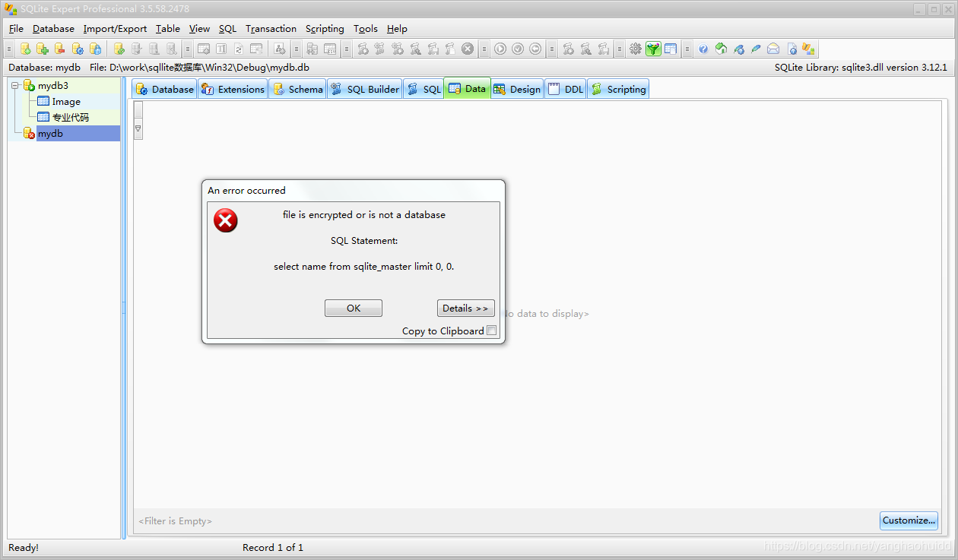Open Options via the cogwheel icon
This screenshot has height=560, width=958.
coord(636,49)
